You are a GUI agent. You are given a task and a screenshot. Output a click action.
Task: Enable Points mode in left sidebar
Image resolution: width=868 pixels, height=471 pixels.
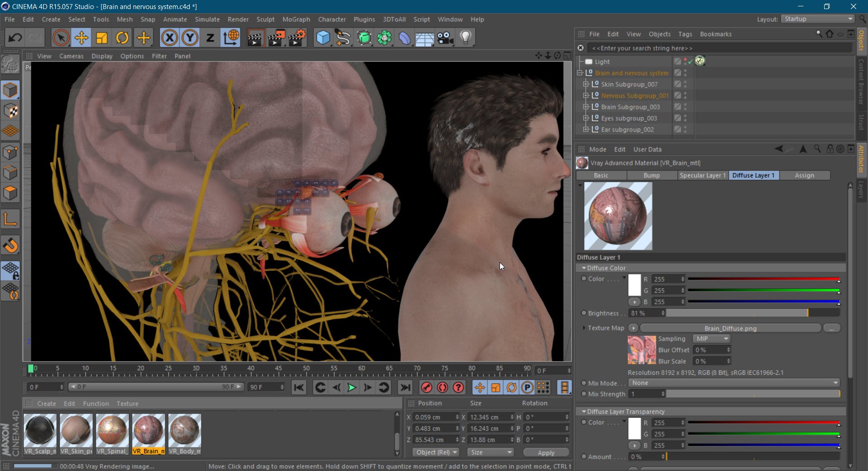pyautogui.click(x=10, y=153)
